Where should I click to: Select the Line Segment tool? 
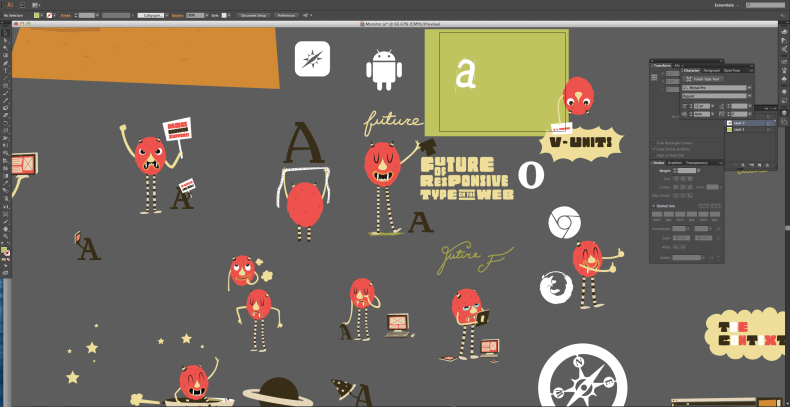click(x=6, y=78)
